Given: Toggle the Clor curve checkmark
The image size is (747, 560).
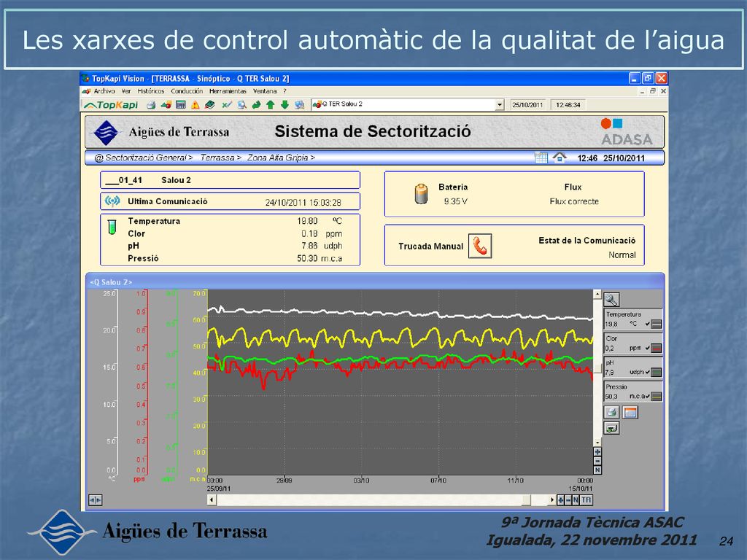Looking at the screenshot, I should point(648,348).
